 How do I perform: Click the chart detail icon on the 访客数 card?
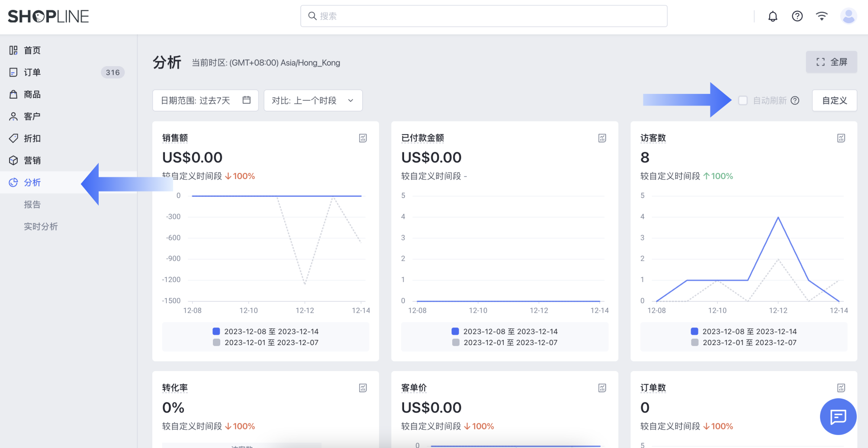(841, 138)
